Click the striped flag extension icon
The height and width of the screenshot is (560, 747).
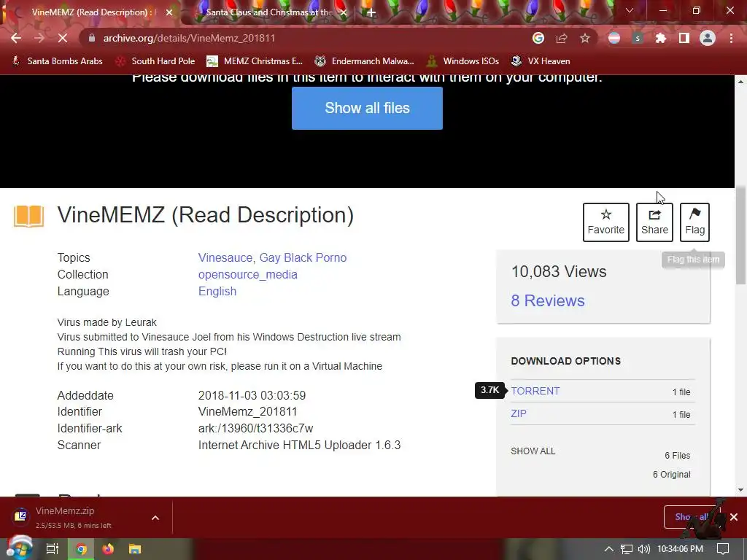coord(614,38)
